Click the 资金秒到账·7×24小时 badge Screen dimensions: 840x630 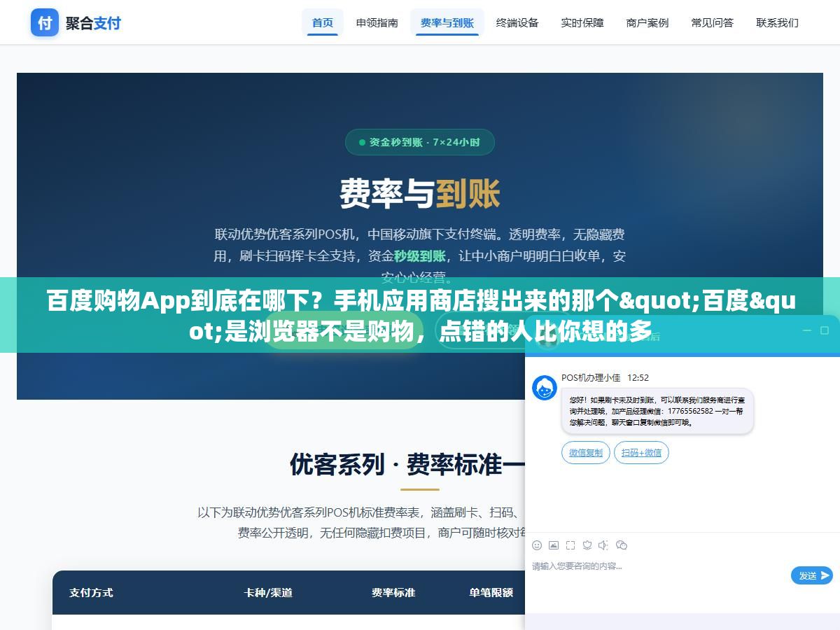(x=420, y=142)
